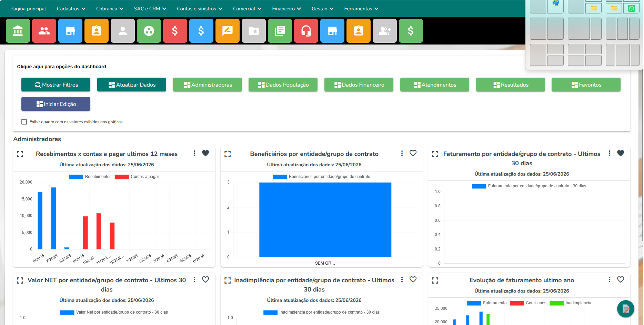Viewport: 644px width, 325px height.
Task: Open options menu of Beneficiários por entidade chart
Action: click(x=402, y=153)
